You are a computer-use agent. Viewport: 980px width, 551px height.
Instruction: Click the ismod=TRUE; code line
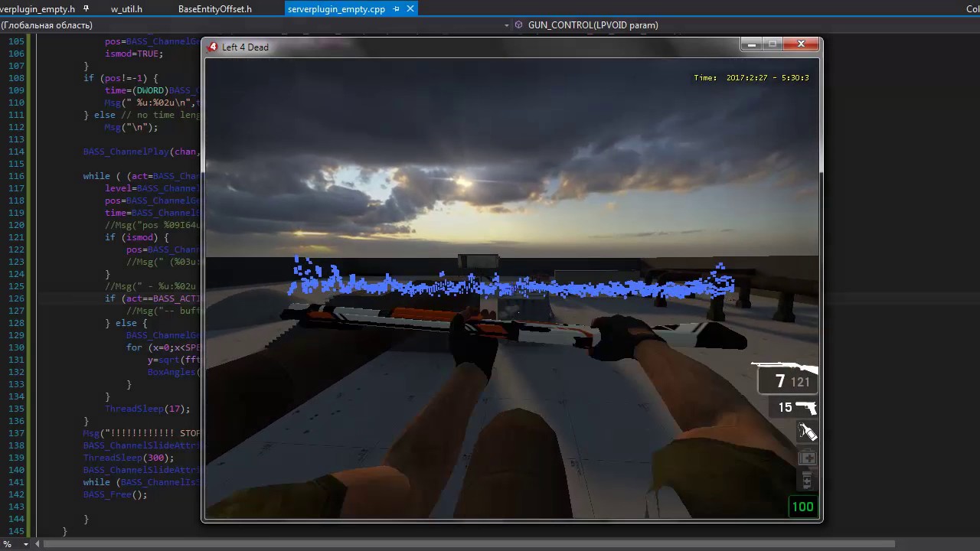coord(134,54)
